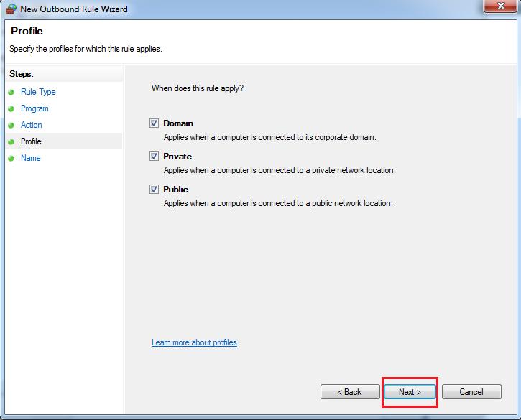Toggle the Private profile checkbox
The width and height of the screenshot is (521, 420).
point(154,157)
